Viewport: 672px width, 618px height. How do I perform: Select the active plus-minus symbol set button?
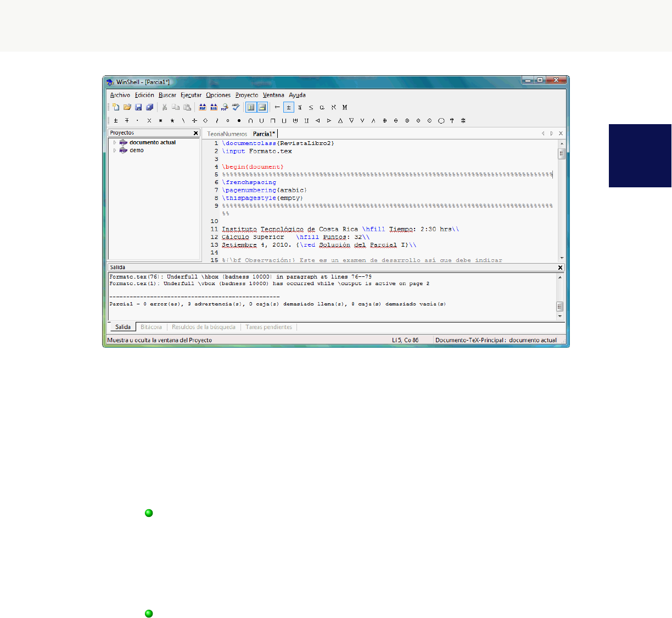click(x=289, y=107)
